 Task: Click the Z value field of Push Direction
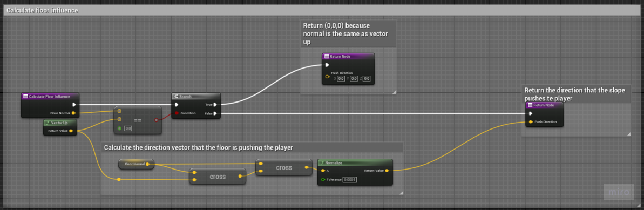point(367,78)
